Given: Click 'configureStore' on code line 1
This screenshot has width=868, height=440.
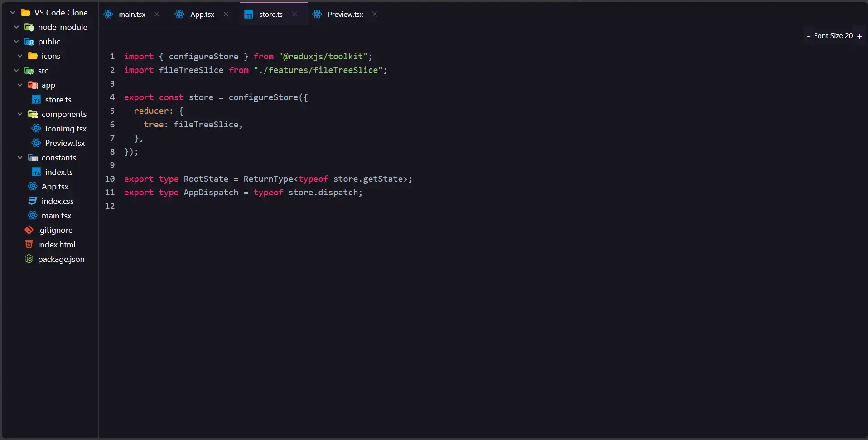Looking at the screenshot, I should click(203, 57).
